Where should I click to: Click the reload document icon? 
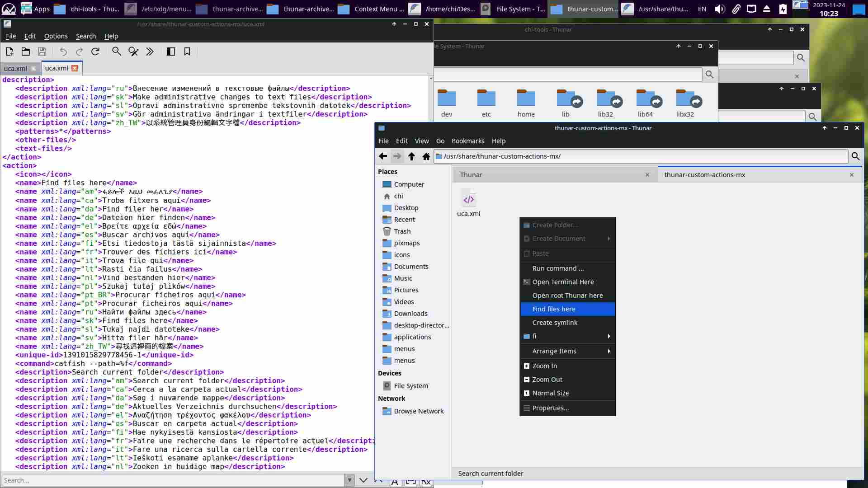point(95,52)
